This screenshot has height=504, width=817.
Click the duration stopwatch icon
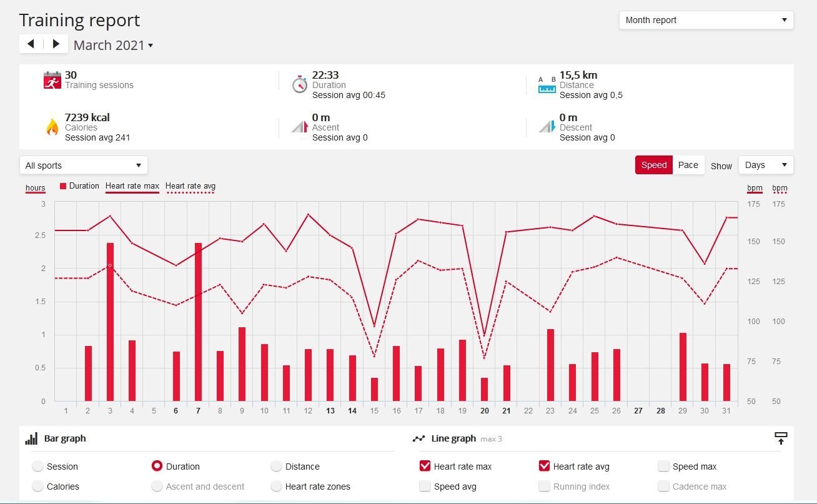[300, 84]
